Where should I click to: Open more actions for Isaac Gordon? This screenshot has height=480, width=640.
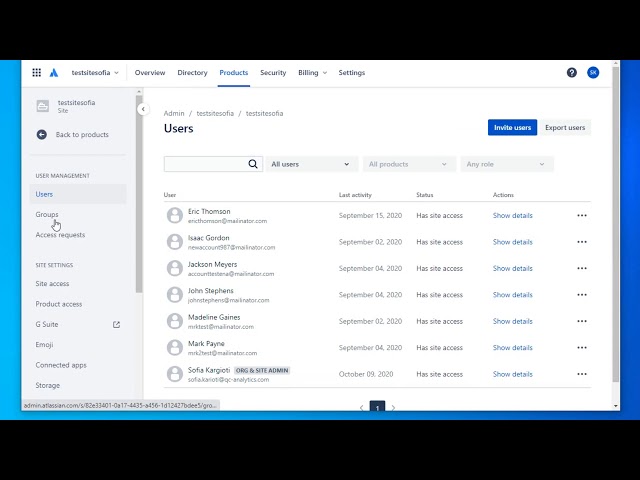click(x=582, y=242)
